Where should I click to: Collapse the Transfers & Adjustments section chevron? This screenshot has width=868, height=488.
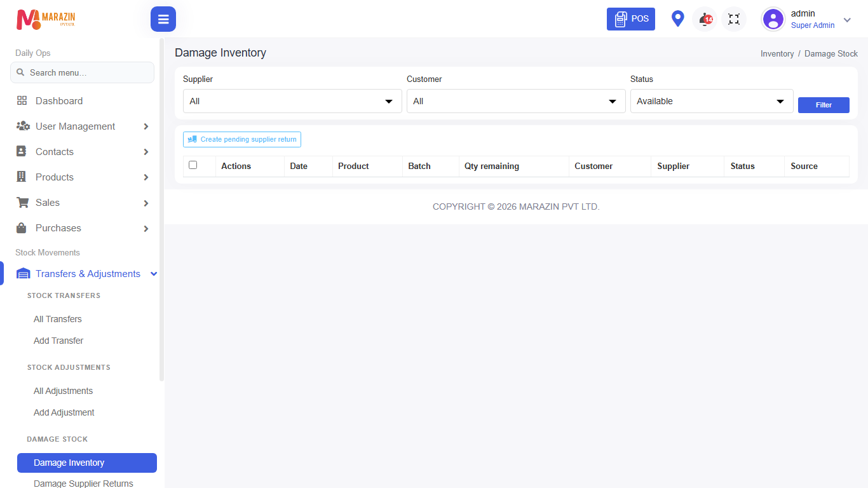[153, 274]
